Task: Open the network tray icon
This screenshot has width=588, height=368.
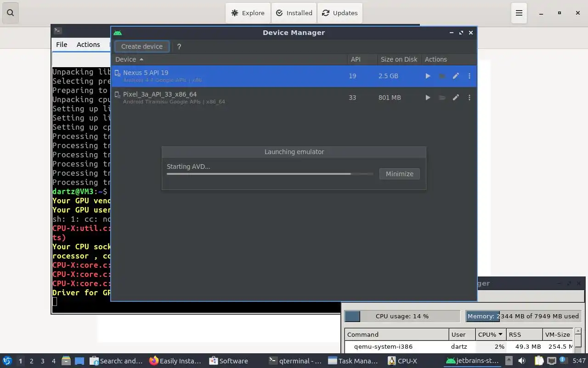Action: coord(551,361)
